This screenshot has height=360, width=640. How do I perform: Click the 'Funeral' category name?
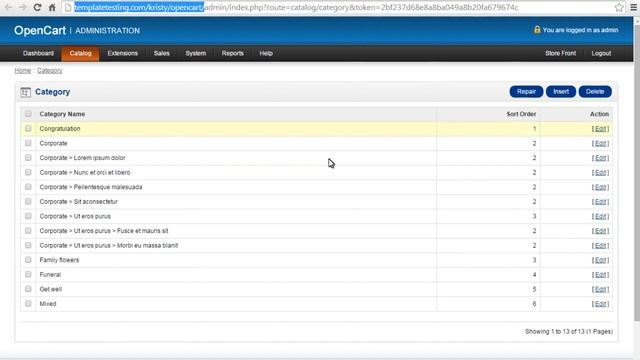coord(50,275)
